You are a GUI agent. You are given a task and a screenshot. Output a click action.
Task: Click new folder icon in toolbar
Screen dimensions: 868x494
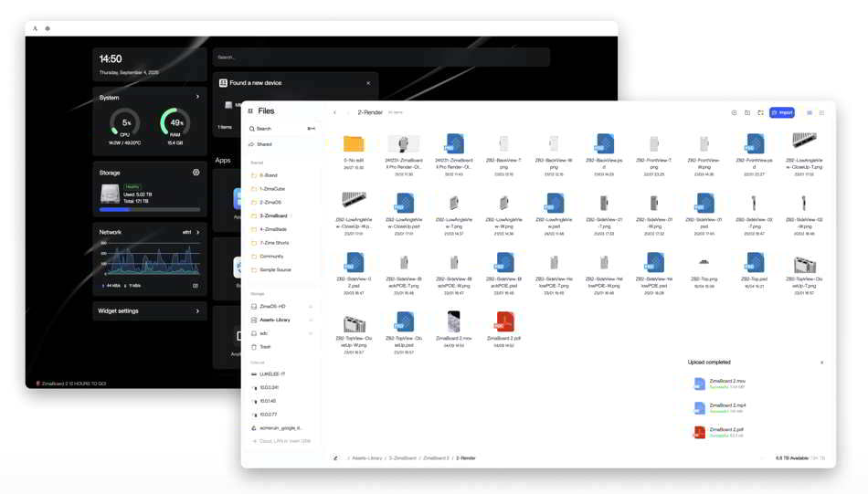[747, 112]
